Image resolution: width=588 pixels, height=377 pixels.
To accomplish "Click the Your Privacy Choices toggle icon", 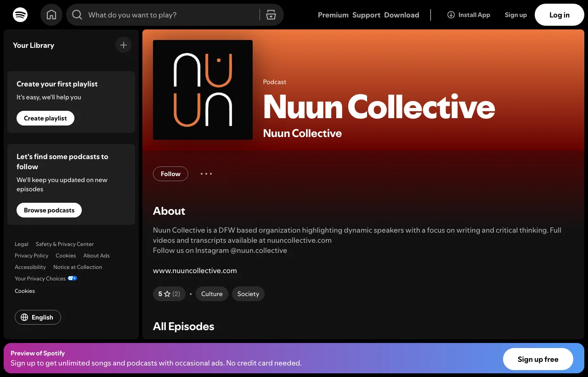I will [73, 278].
